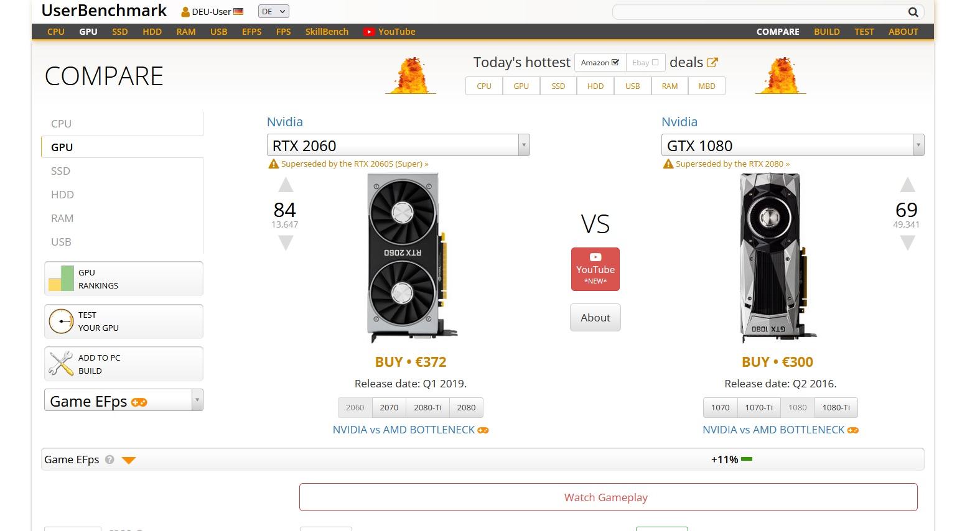Click the UserBenchmark logo

click(104, 11)
